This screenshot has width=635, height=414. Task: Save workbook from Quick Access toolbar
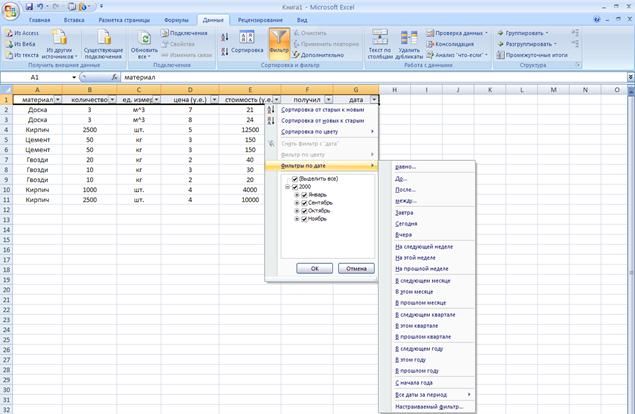pos(29,6)
